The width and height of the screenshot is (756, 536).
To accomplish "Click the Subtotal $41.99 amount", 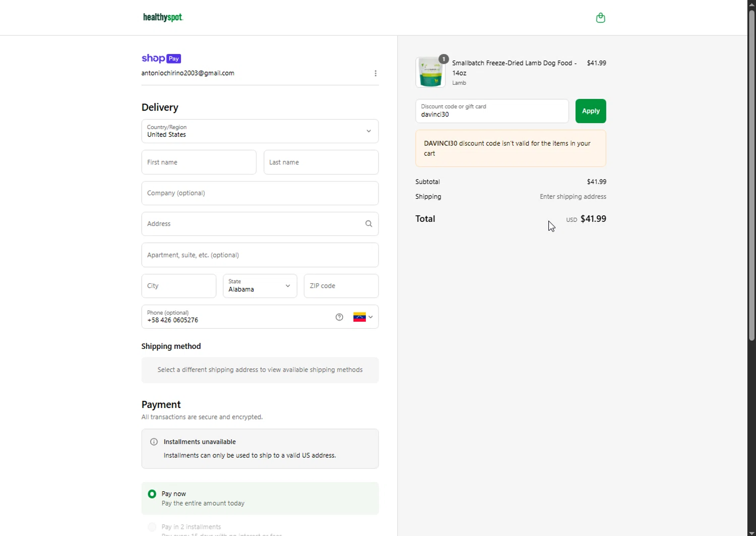I will [596, 182].
